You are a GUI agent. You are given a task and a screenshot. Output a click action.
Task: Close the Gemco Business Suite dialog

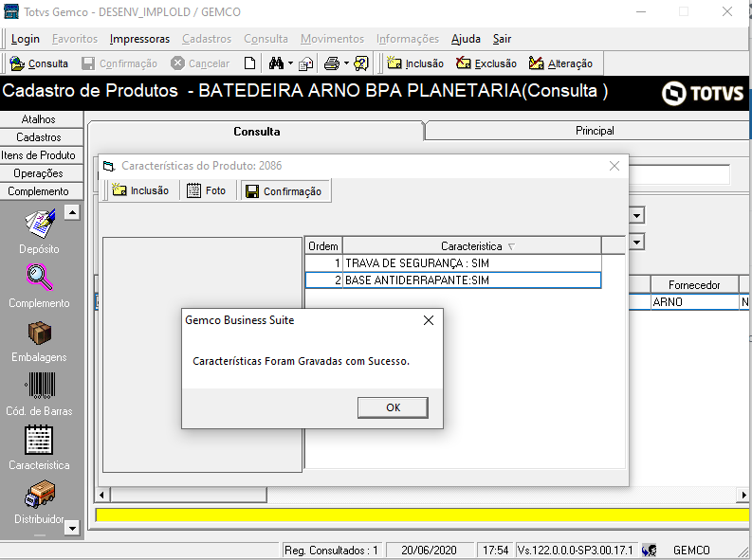[x=429, y=320]
